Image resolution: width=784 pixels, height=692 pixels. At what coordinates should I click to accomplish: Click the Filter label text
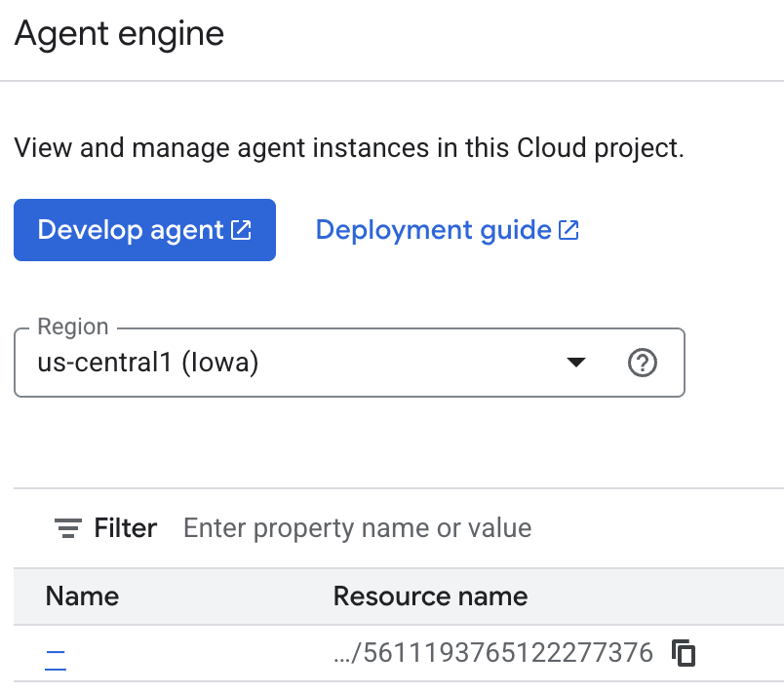(x=126, y=528)
